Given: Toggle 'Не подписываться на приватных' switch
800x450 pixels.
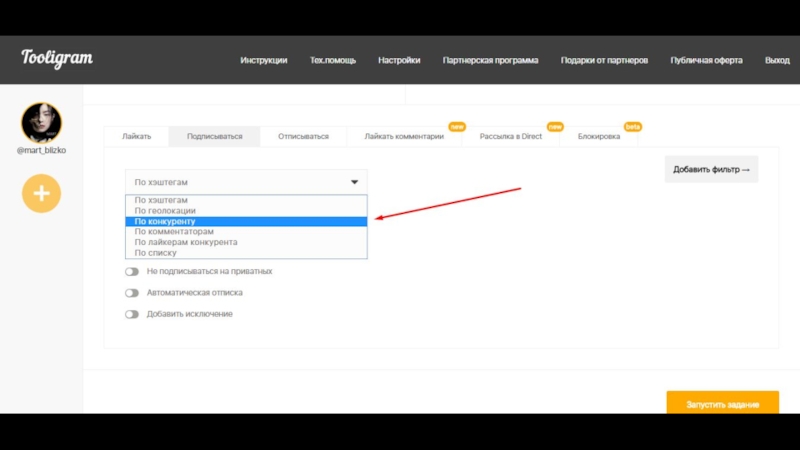Looking at the screenshot, I should [x=131, y=271].
